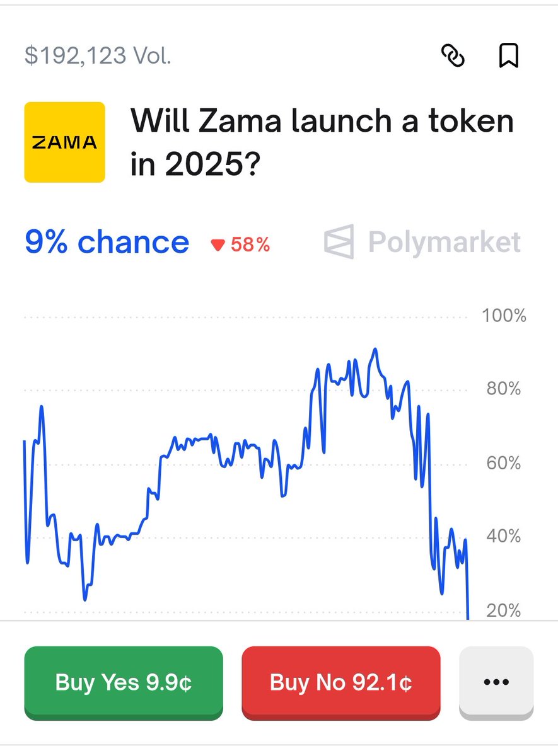The width and height of the screenshot is (558, 756).
Task: Click the Polymarket wordmark text
Action: click(445, 243)
